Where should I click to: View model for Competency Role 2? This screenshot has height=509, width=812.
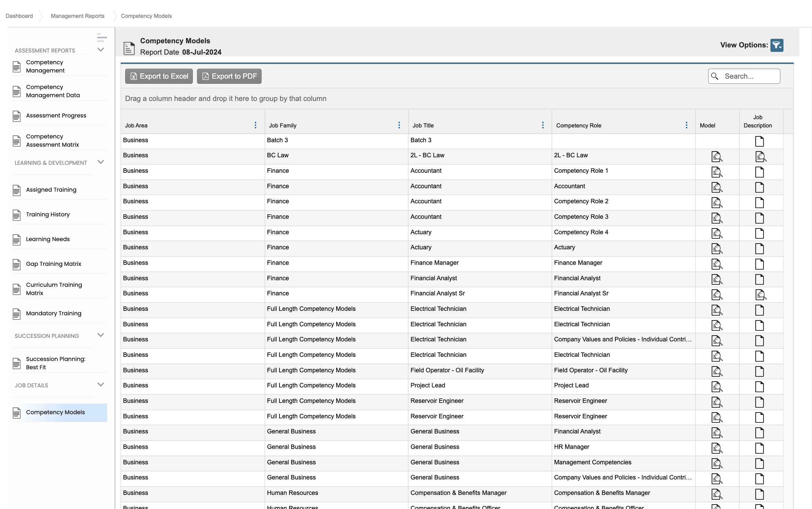[717, 203]
